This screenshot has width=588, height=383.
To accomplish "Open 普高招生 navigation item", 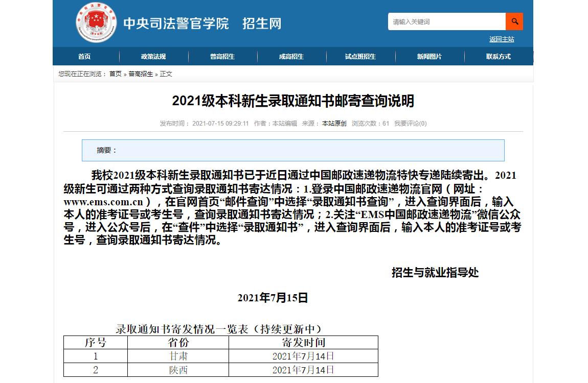I will click(222, 57).
